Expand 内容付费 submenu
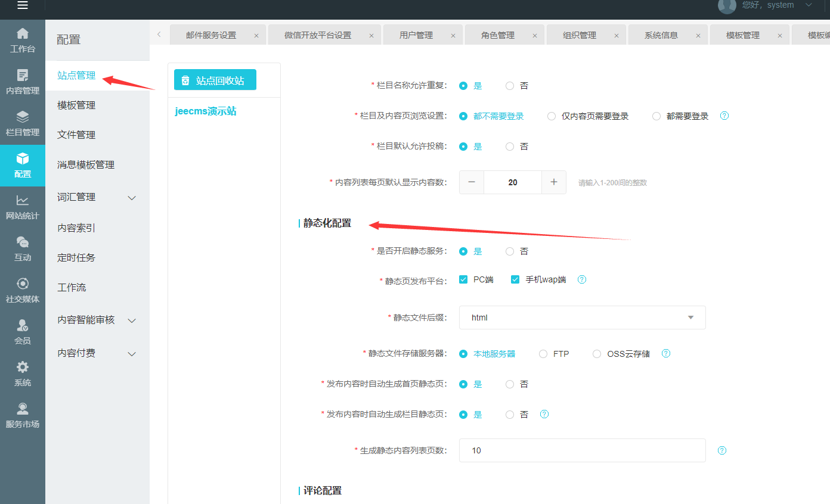 click(132, 354)
